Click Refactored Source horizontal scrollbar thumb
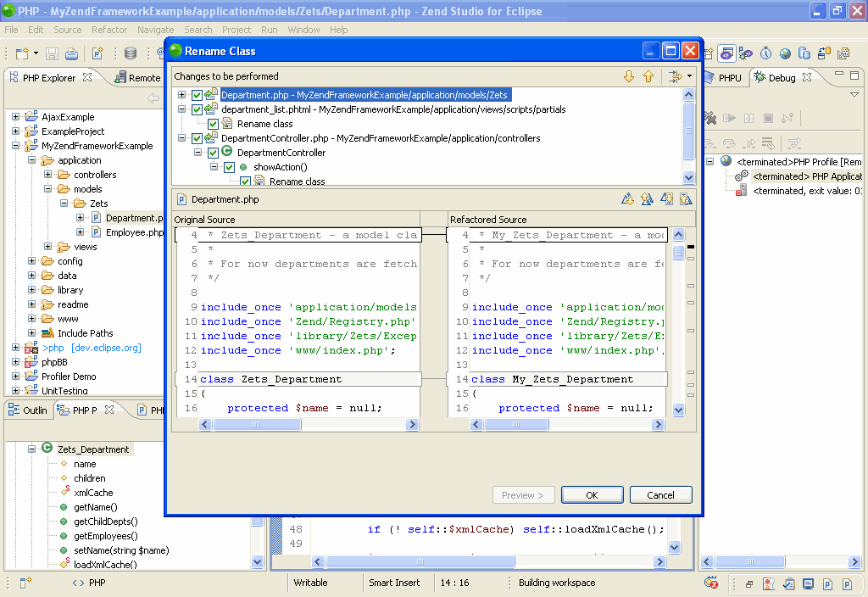 pyautogui.click(x=516, y=425)
